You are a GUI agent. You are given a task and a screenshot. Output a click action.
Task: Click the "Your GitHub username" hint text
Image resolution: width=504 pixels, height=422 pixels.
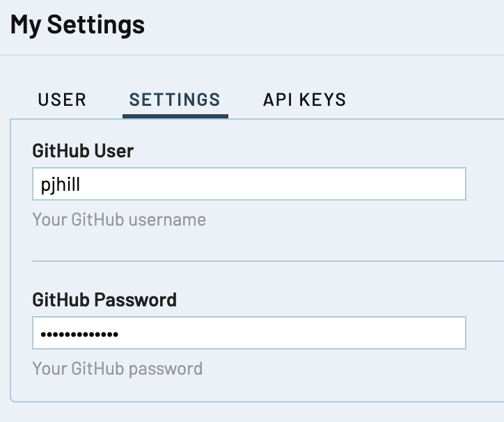tap(119, 220)
